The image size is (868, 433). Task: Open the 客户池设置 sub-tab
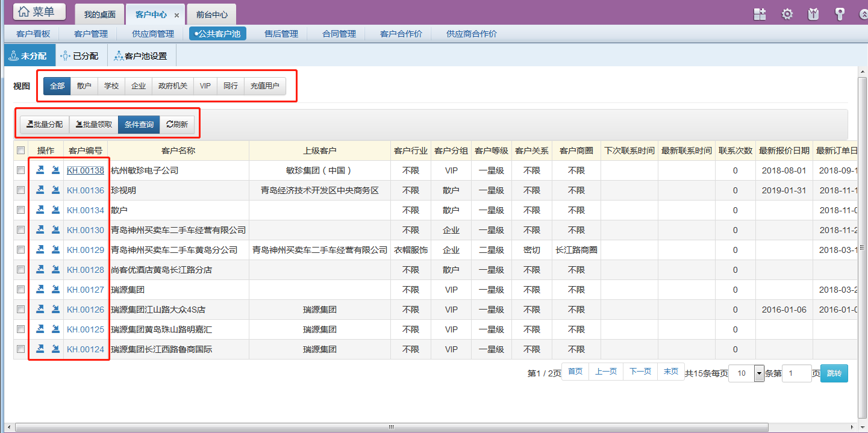[142, 55]
